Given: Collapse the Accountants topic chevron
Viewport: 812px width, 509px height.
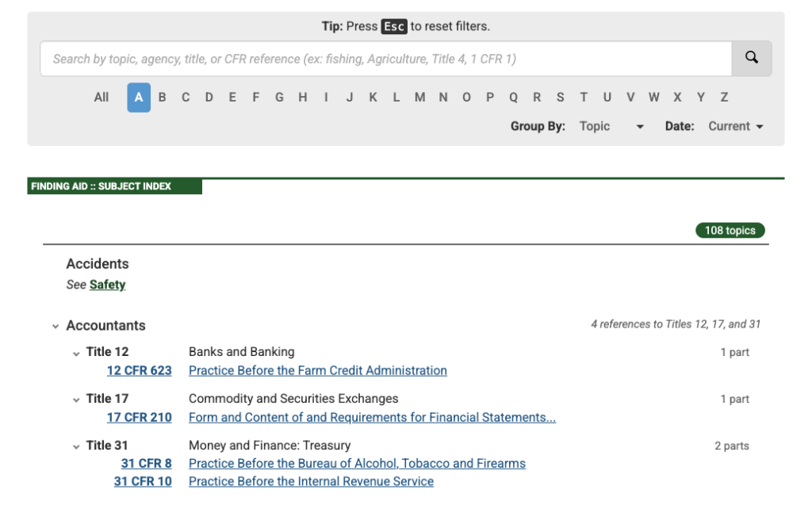Looking at the screenshot, I should point(56,326).
